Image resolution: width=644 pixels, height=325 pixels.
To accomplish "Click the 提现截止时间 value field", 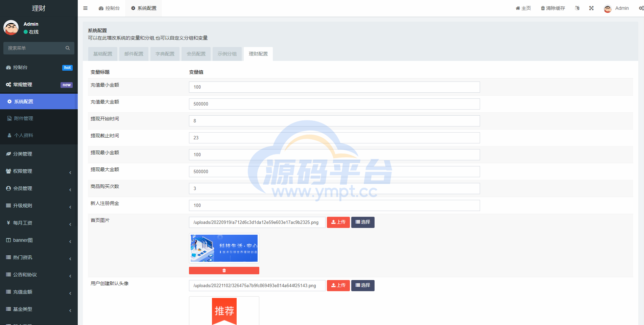I will (334, 138).
